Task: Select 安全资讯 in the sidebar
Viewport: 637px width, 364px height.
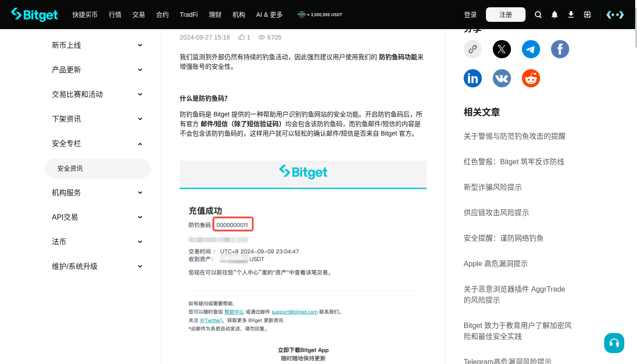Action: point(97,168)
